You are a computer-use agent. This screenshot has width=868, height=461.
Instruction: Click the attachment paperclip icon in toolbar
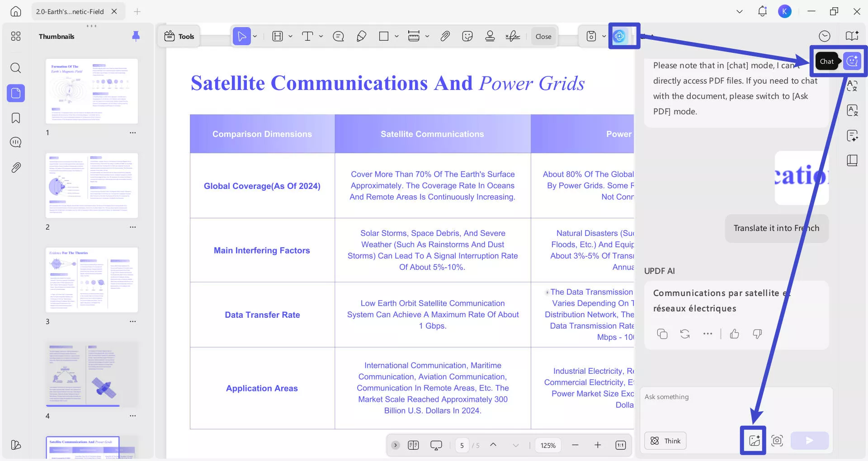(x=445, y=36)
